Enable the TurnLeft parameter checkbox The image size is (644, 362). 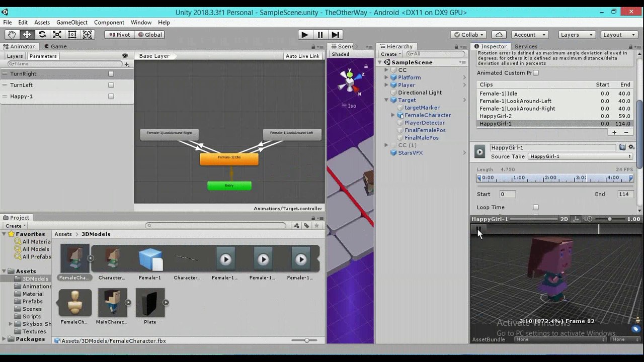coord(111,85)
